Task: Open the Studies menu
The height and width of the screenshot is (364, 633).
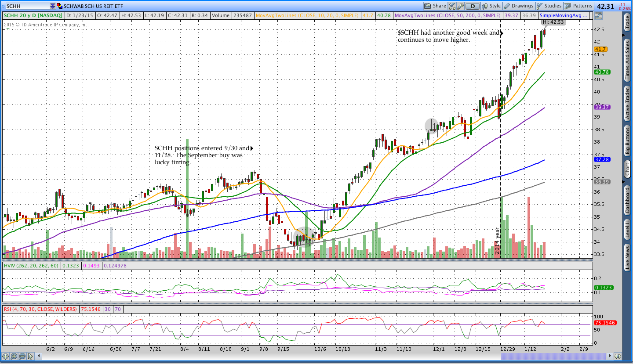Action: tap(549, 6)
